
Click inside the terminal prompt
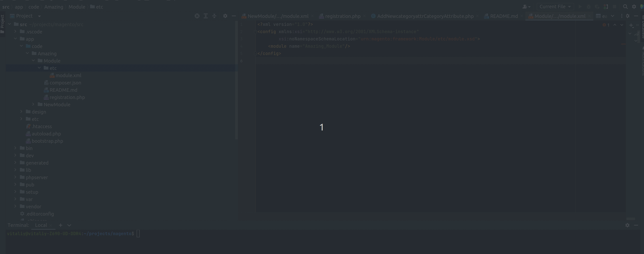(138, 234)
